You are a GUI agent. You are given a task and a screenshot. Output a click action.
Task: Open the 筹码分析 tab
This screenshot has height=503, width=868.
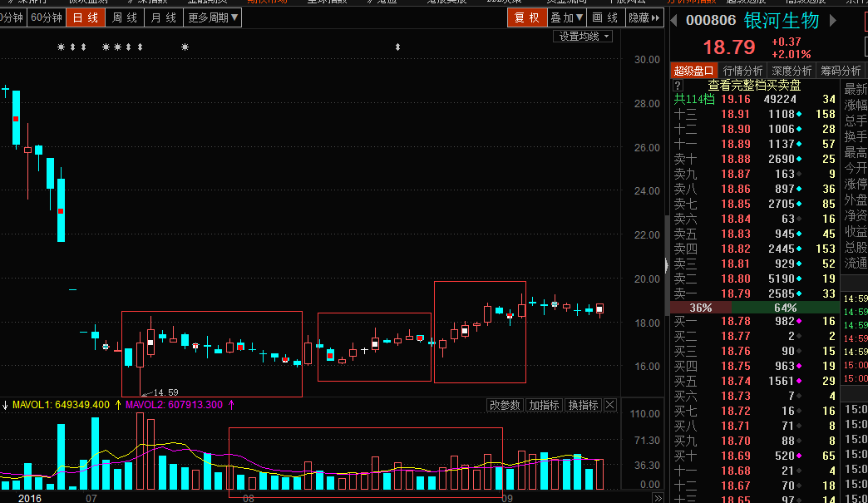841,71
